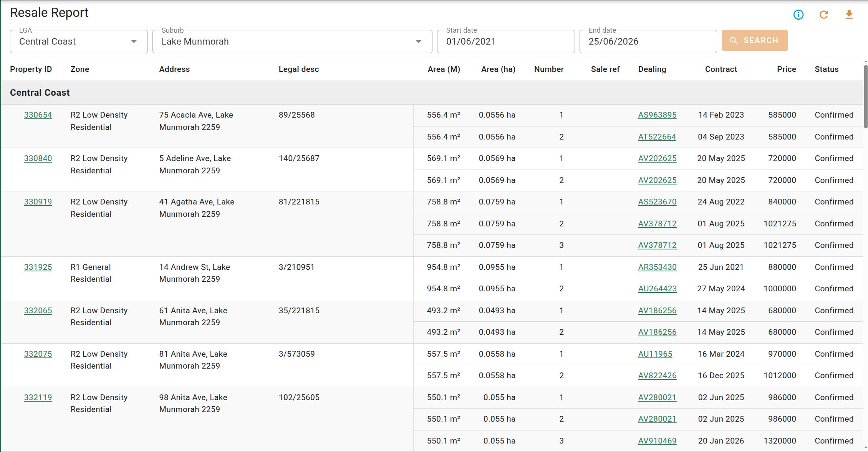The height and width of the screenshot is (452, 868).
Task: Click the orange SEARCH button
Action: tap(755, 40)
